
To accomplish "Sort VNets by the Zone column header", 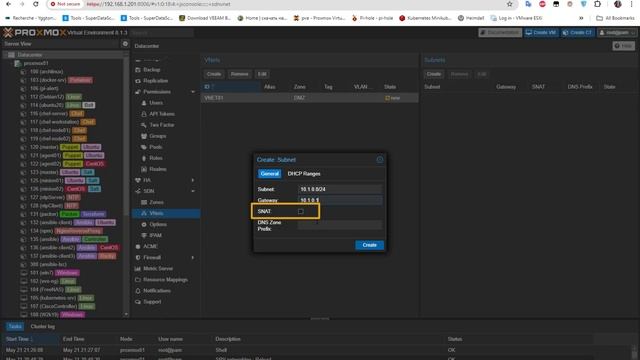I will tap(300, 87).
